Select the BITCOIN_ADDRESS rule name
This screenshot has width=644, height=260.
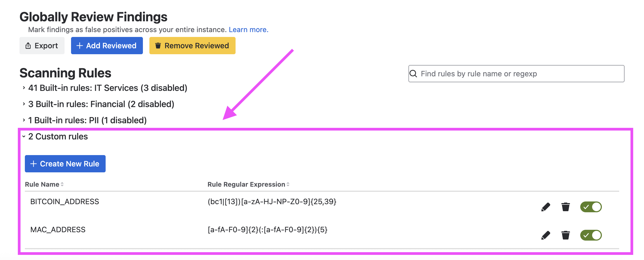65,202
